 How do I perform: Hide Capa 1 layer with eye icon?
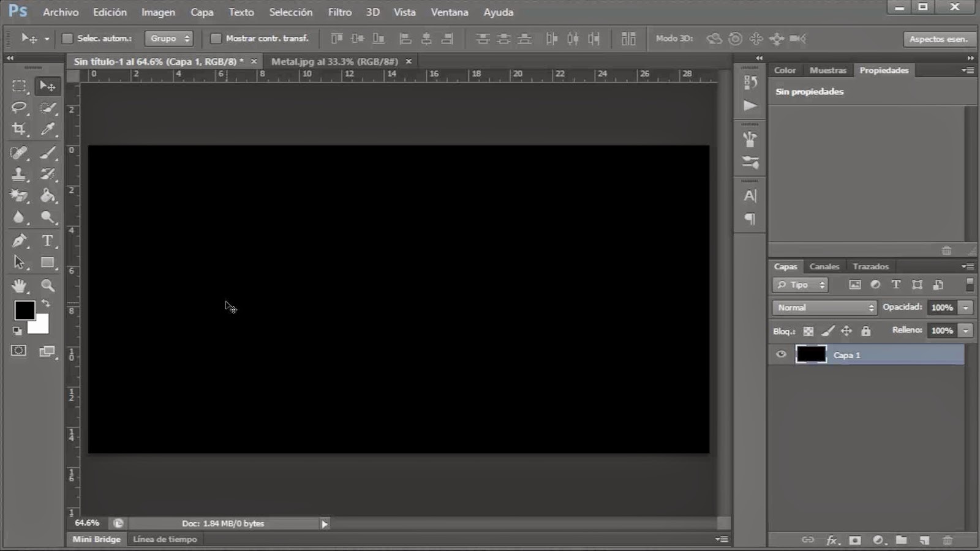point(781,354)
